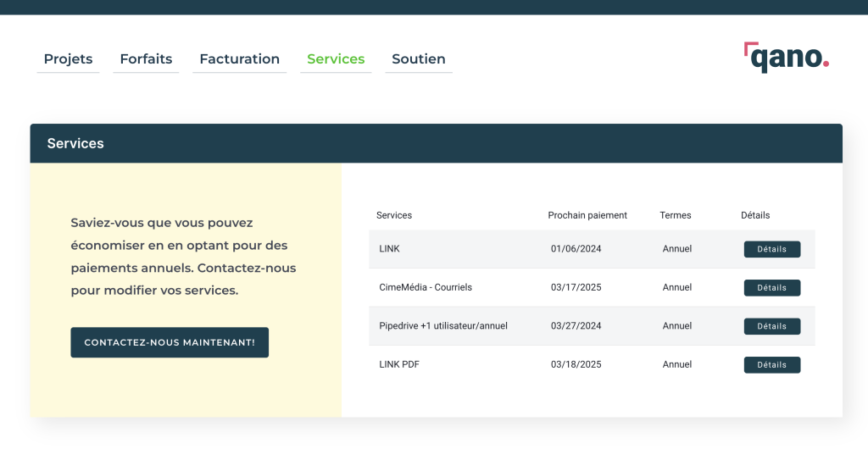Screen dimensions: 868x449
Task: Click the Termes column header
Action: click(676, 215)
